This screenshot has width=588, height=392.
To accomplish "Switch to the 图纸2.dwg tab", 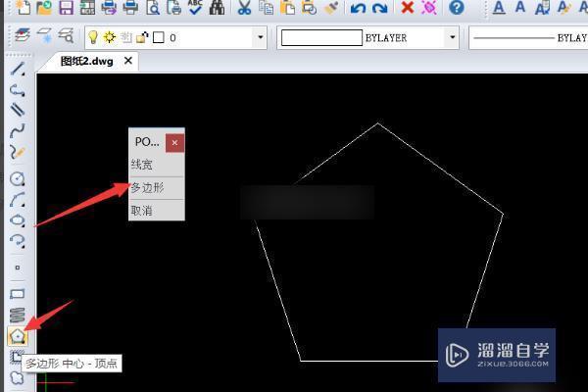I will [x=86, y=61].
